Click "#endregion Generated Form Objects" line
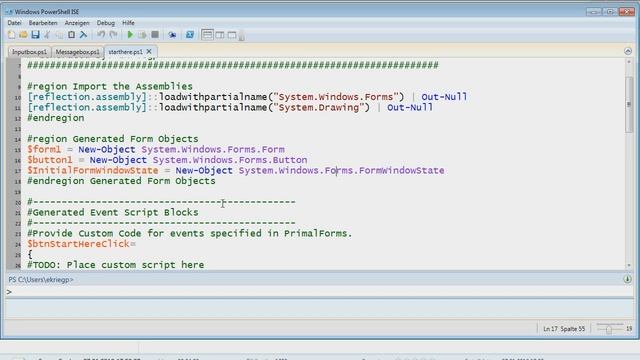This screenshot has height=360, width=640. [x=121, y=181]
